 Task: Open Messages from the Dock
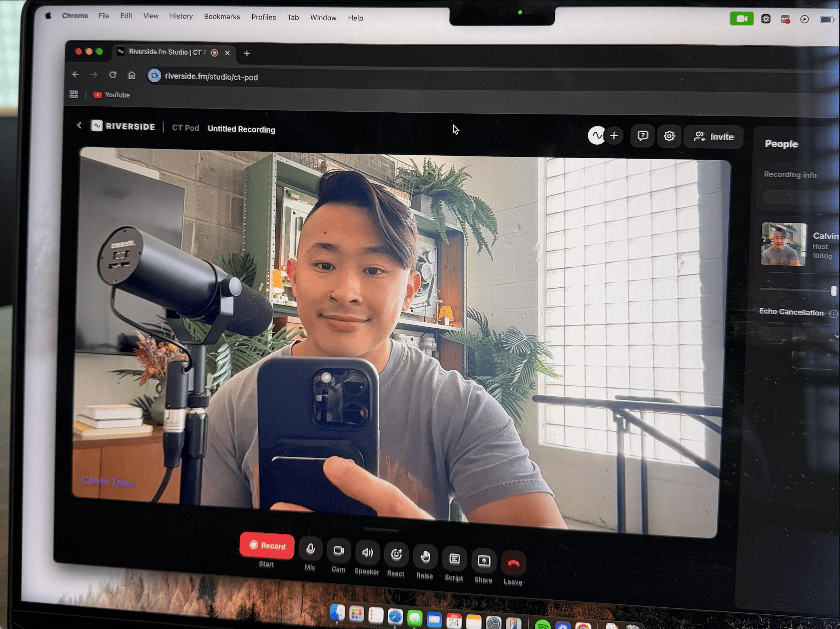415,618
